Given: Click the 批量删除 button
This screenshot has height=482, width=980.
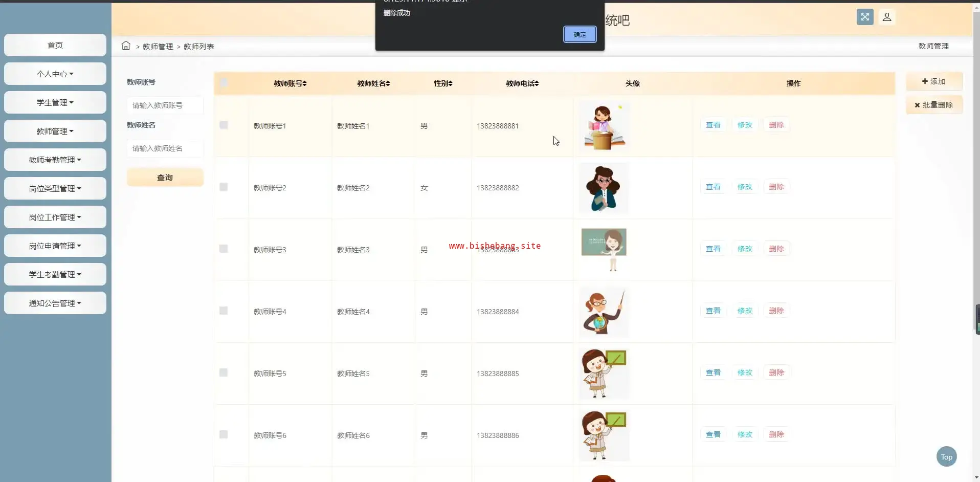Looking at the screenshot, I should (x=934, y=105).
